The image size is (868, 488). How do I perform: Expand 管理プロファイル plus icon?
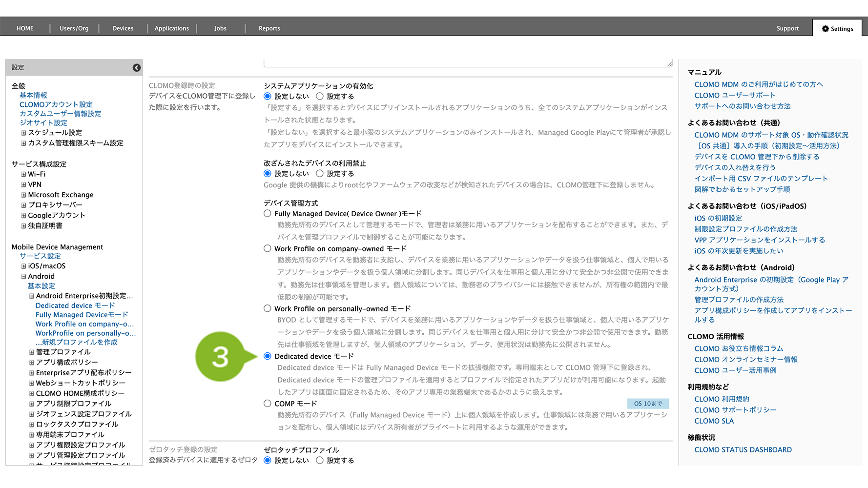pos(31,352)
